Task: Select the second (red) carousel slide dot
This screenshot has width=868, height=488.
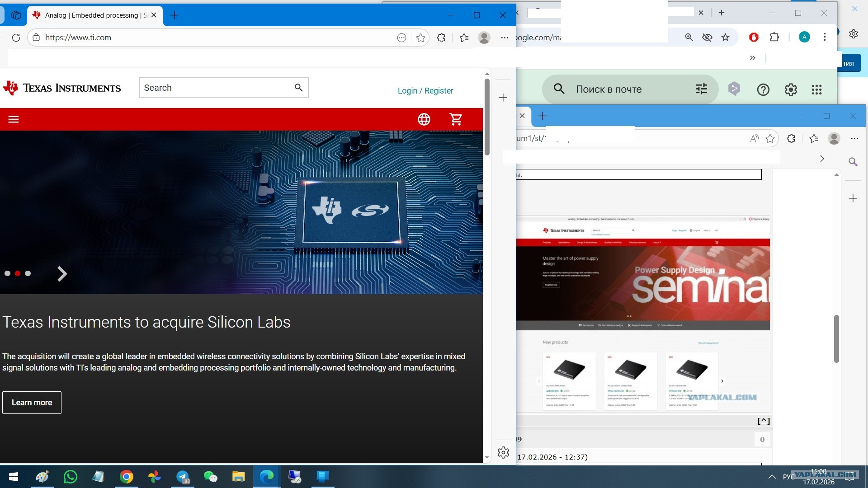Action: click(18, 273)
